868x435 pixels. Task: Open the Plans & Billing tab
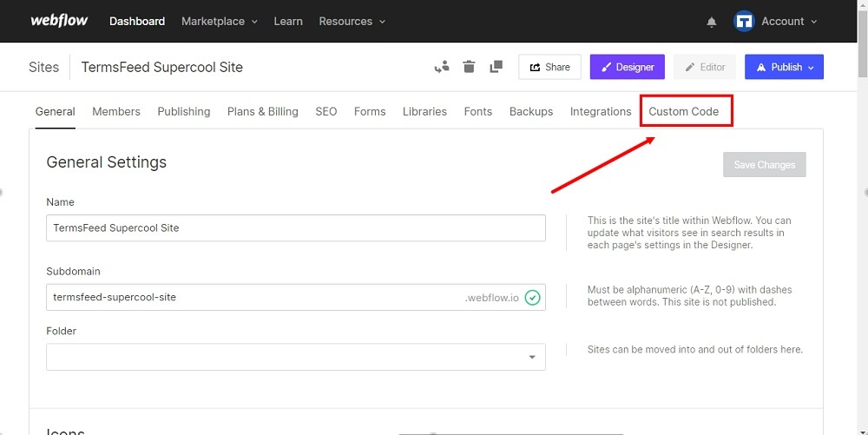(262, 111)
